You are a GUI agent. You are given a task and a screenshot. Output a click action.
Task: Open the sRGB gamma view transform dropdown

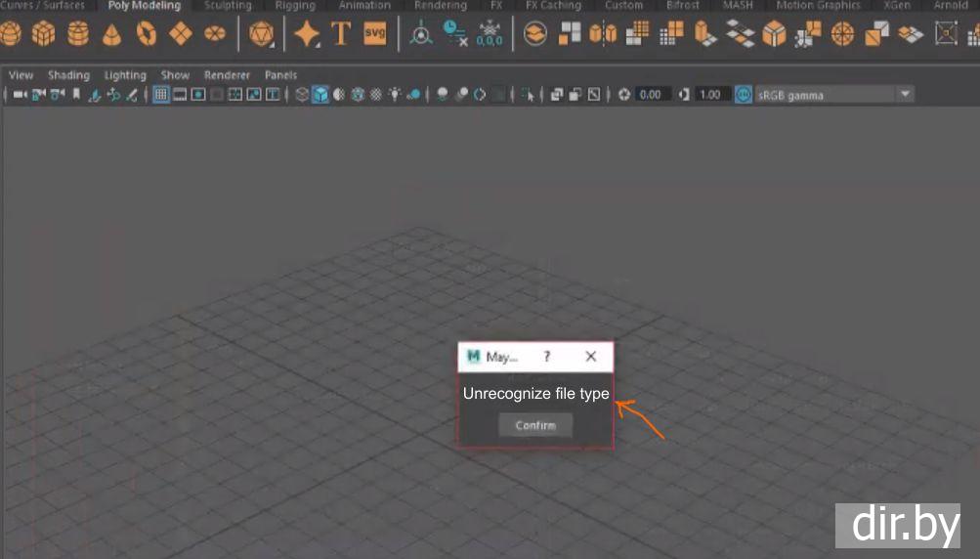905,95
